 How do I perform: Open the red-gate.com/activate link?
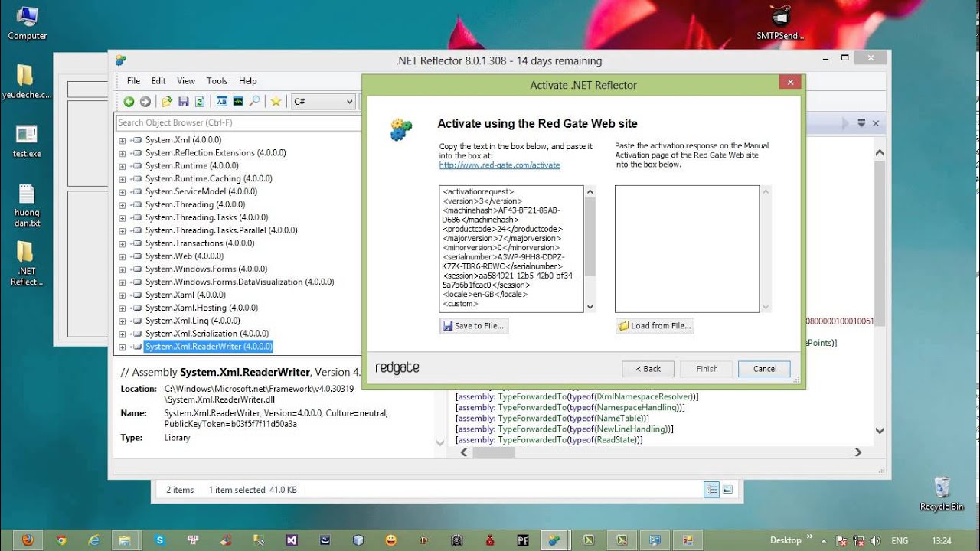point(499,165)
